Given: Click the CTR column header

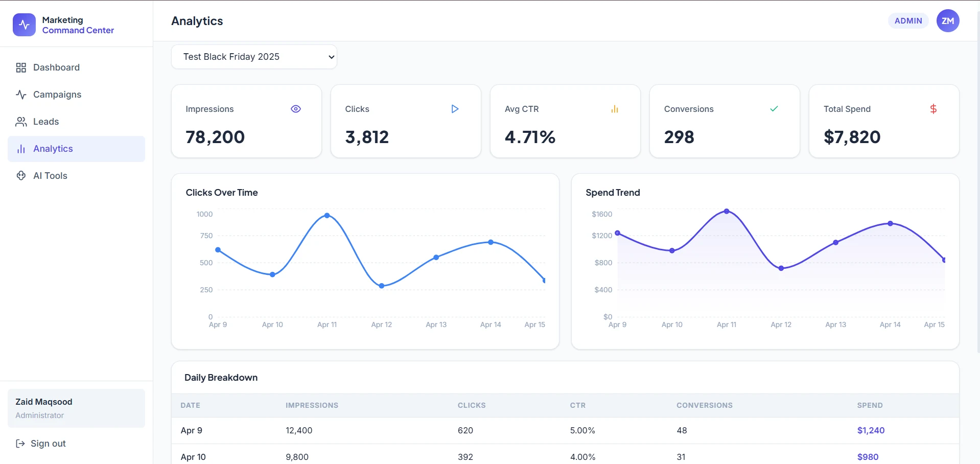Looking at the screenshot, I should point(578,405).
